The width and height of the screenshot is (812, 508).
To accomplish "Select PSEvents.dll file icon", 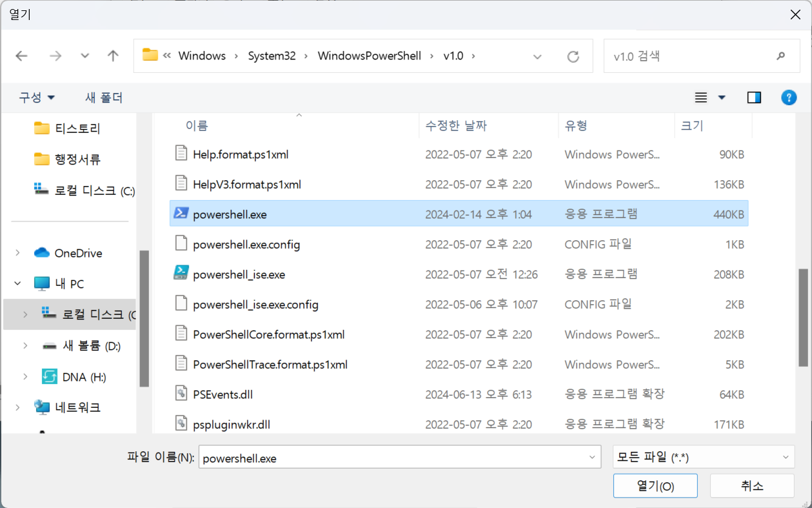I will tap(181, 394).
